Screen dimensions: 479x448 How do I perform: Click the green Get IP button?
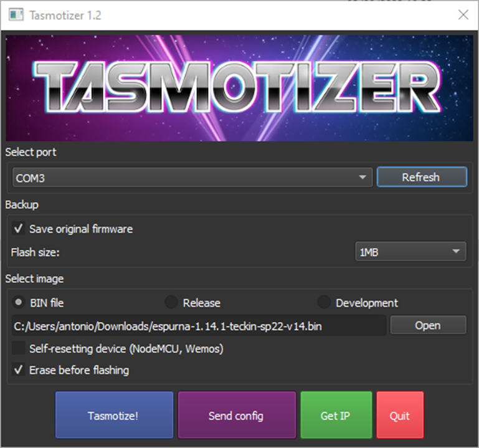click(336, 415)
